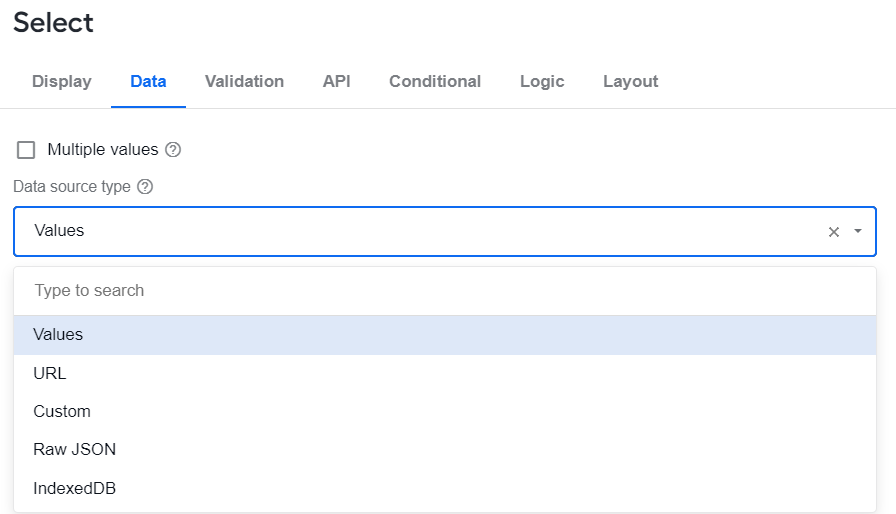Open the Conditional tab
The width and height of the screenshot is (896, 514).
(x=435, y=81)
